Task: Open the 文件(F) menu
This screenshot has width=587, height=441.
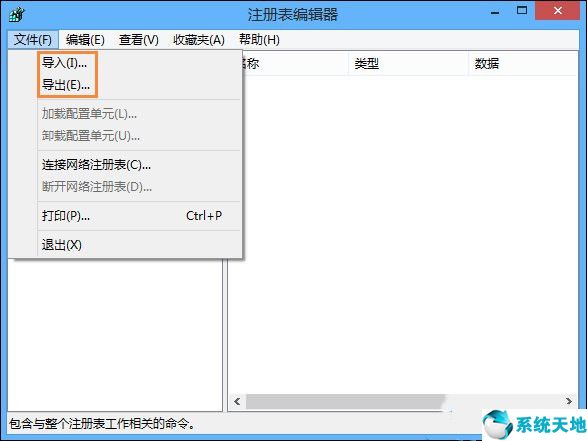Action: [x=33, y=39]
